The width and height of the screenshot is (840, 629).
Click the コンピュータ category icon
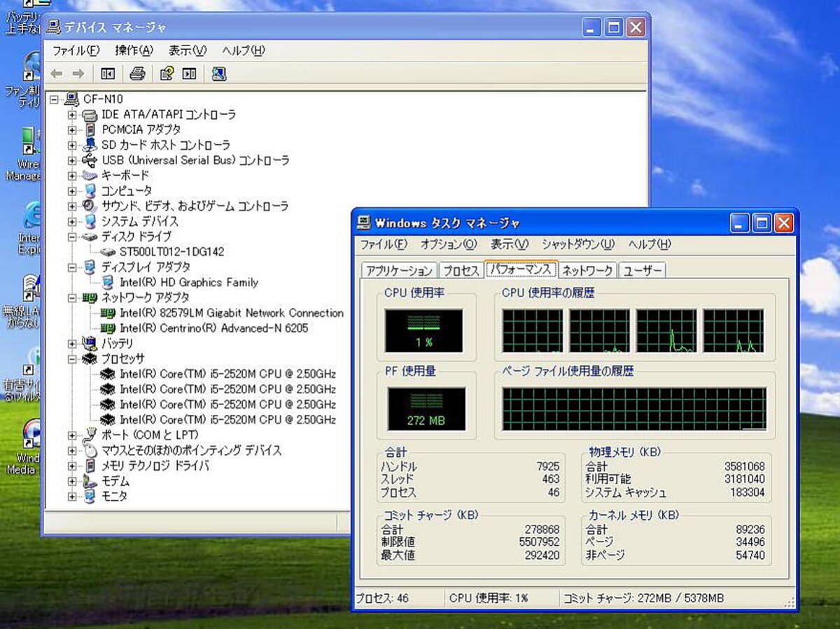[90, 190]
